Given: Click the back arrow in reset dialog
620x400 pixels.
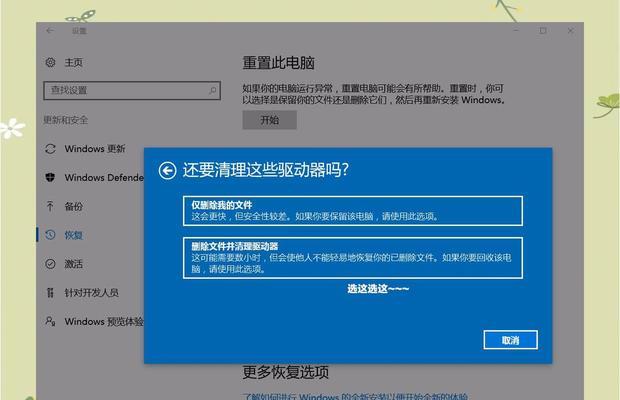Looking at the screenshot, I should point(167,171).
